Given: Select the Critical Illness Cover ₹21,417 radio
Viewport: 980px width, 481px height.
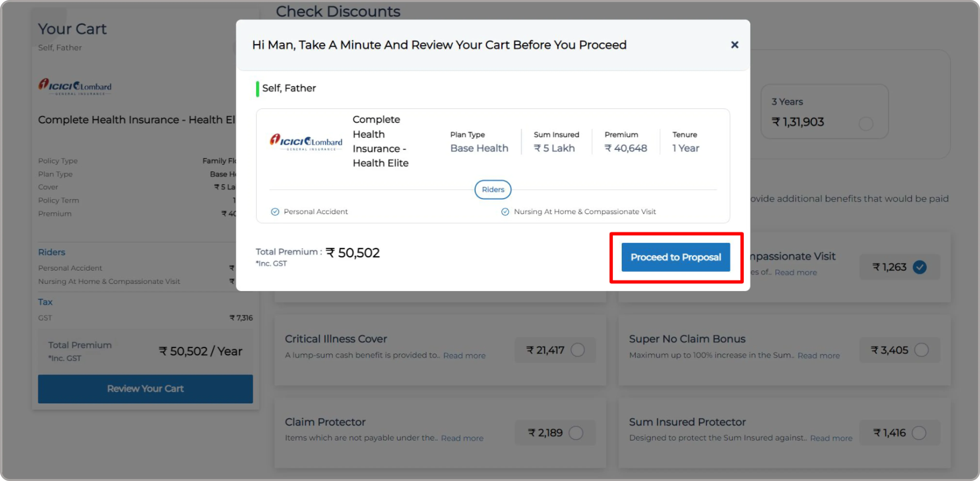Looking at the screenshot, I should coord(577,350).
